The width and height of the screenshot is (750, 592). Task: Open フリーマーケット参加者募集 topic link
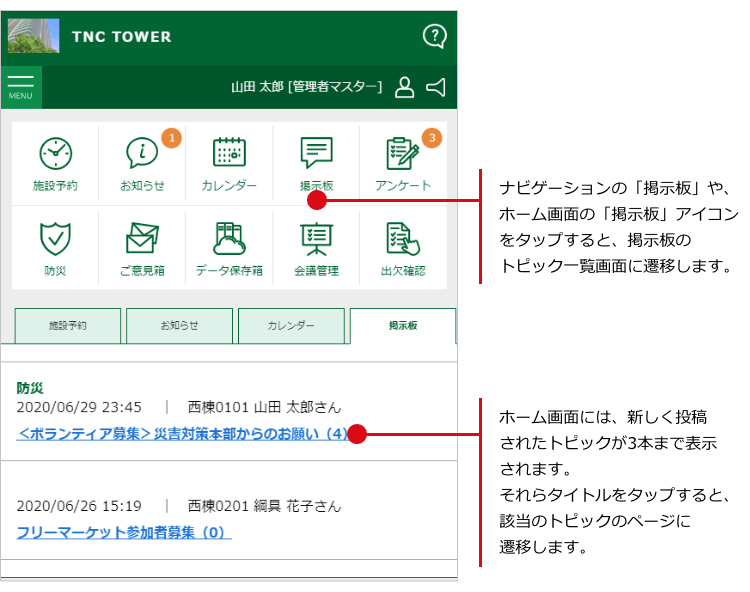point(124,532)
